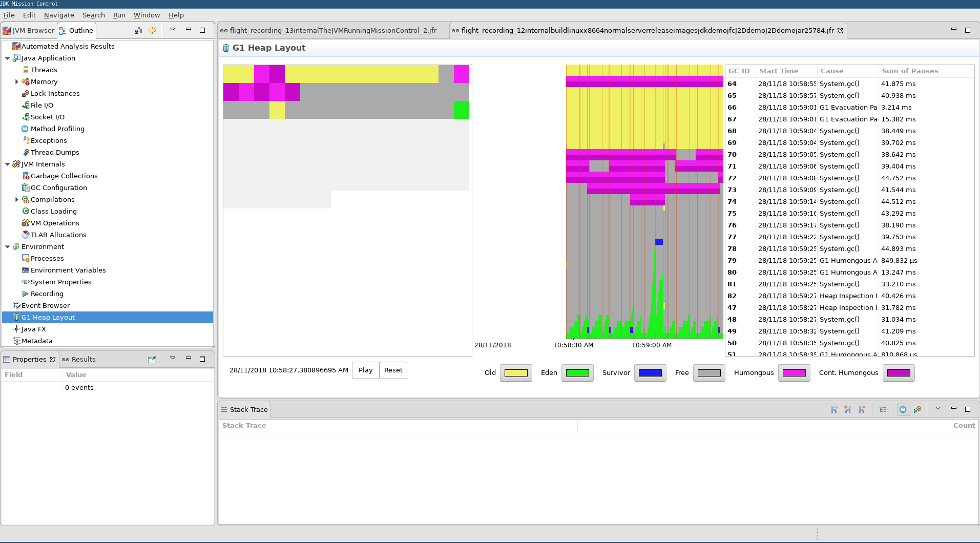Click the Survivor region blue color swatch
The height and width of the screenshot is (543, 980).
click(x=650, y=373)
